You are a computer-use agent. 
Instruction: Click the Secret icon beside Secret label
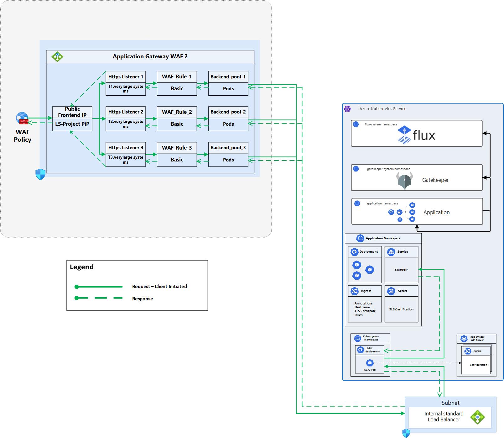pos(391,291)
